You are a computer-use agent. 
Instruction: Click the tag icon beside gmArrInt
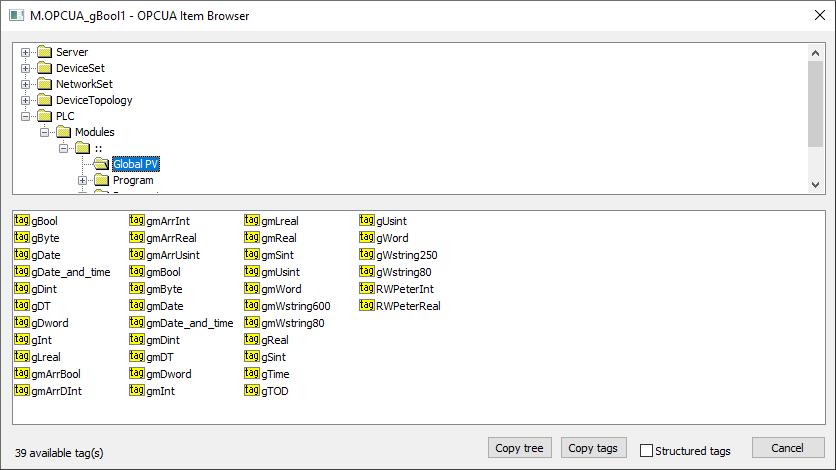pyautogui.click(x=137, y=220)
